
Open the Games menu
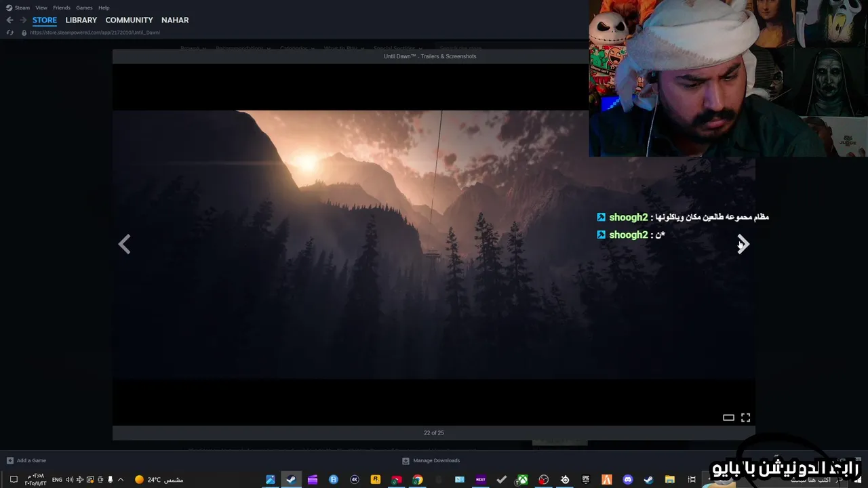(x=84, y=7)
